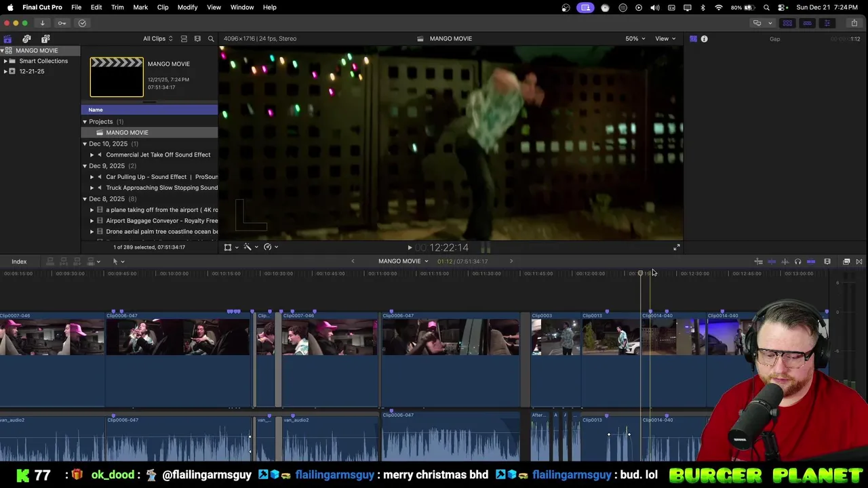Show the Effects browser
868x488 pixels.
846,262
